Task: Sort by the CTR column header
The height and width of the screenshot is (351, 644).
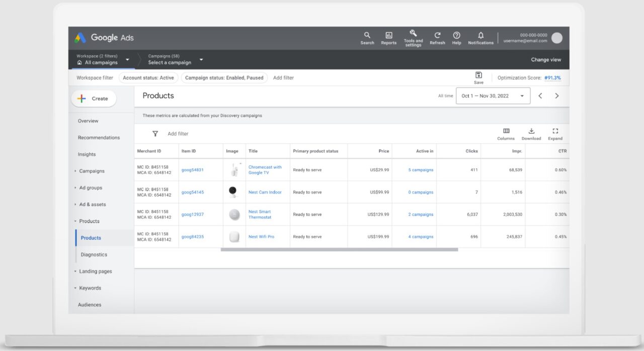Action: pos(562,151)
